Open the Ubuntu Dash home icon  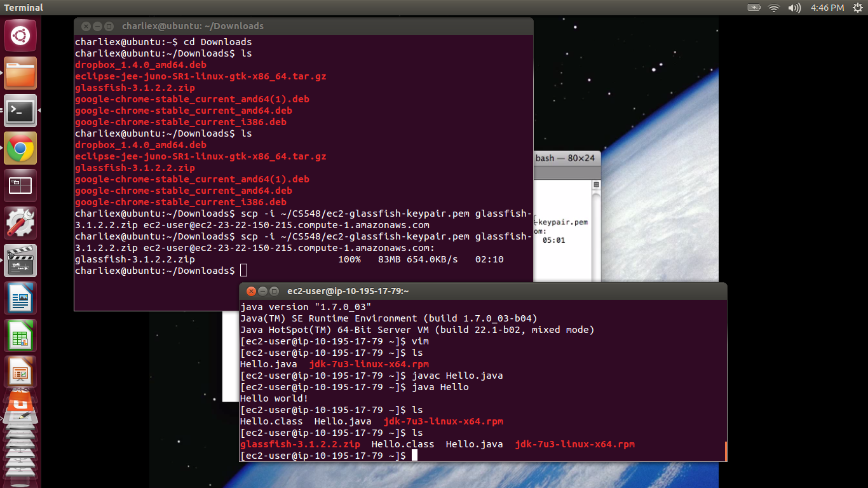[x=20, y=36]
